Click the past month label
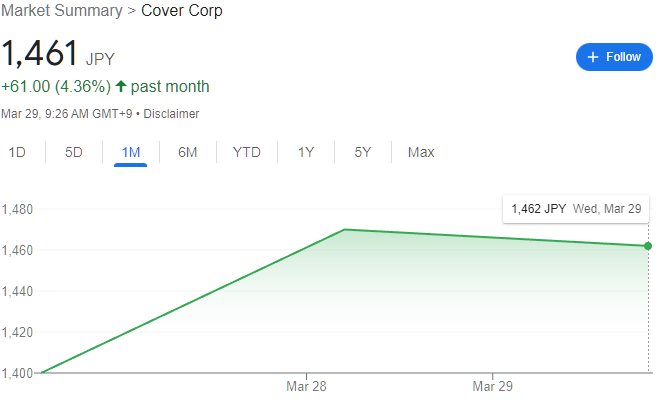Image resolution: width=668 pixels, height=400 pixels. (170, 86)
